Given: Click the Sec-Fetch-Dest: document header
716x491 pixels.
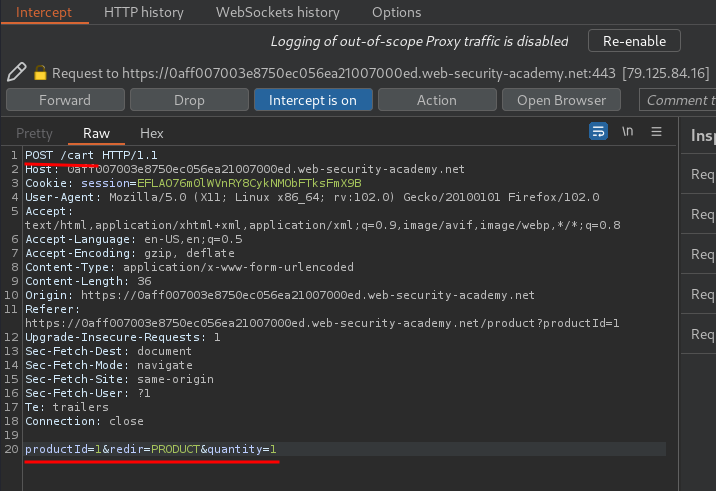Looking at the screenshot, I should [x=109, y=351].
